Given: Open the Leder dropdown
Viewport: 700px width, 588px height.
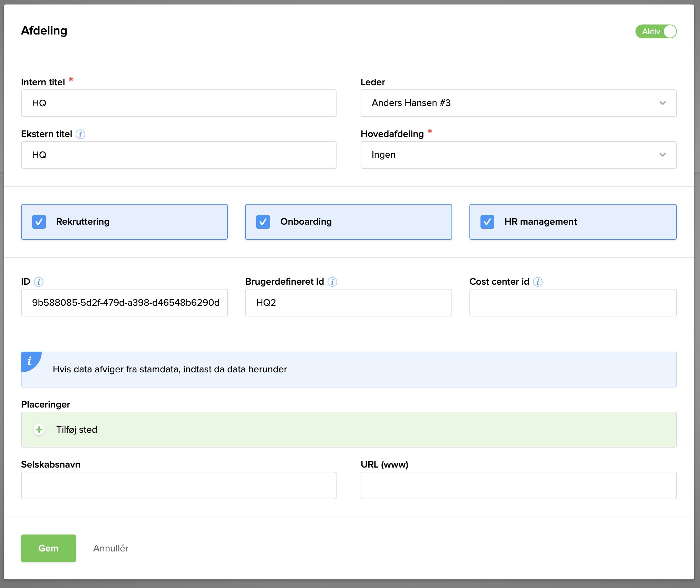Looking at the screenshot, I should (518, 103).
